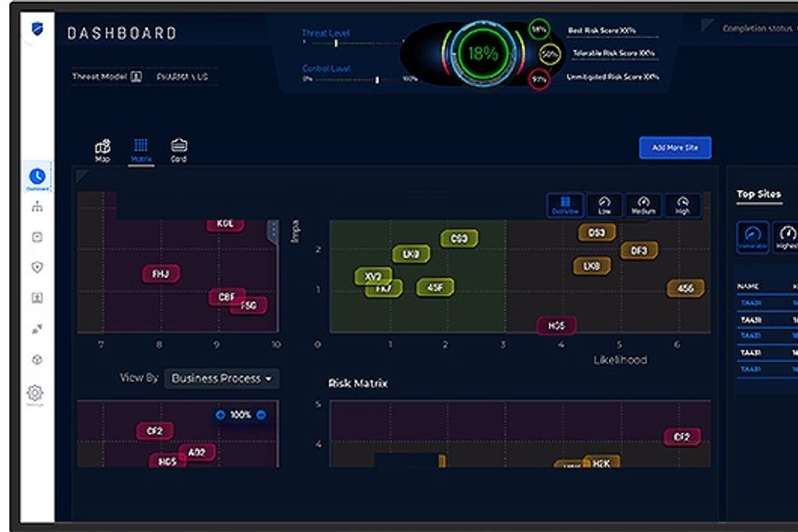Select the orange D93 node
Image resolution: width=798 pixels, height=532 pixels.
596,233
